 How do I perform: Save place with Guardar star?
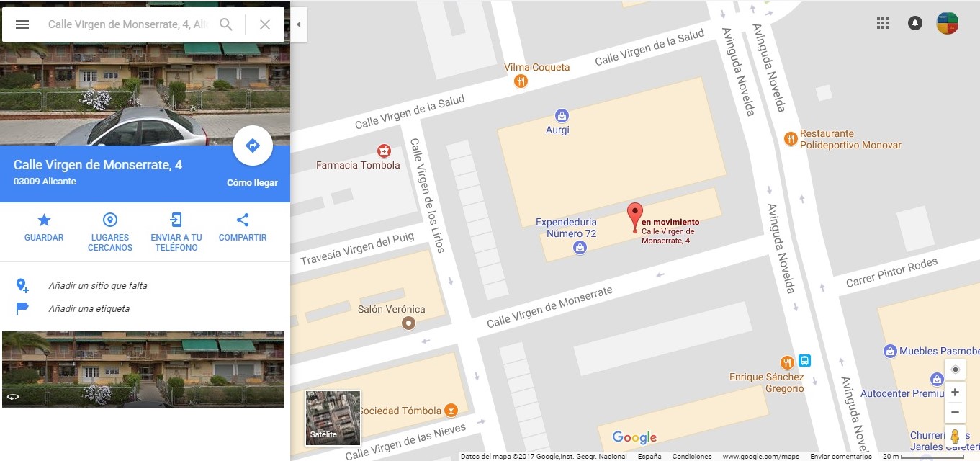pyautogui.click(x=44, y=228)
